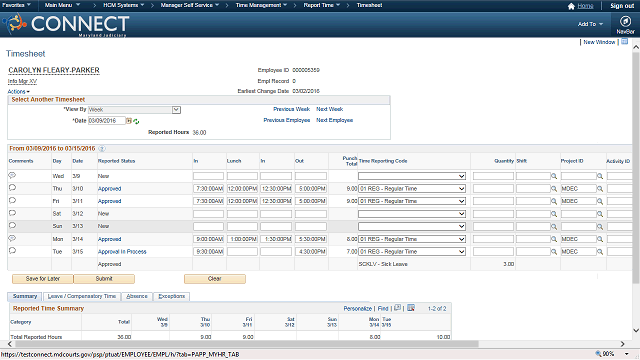
Task: Go to Next Week link
Action: tap(329, 109)
